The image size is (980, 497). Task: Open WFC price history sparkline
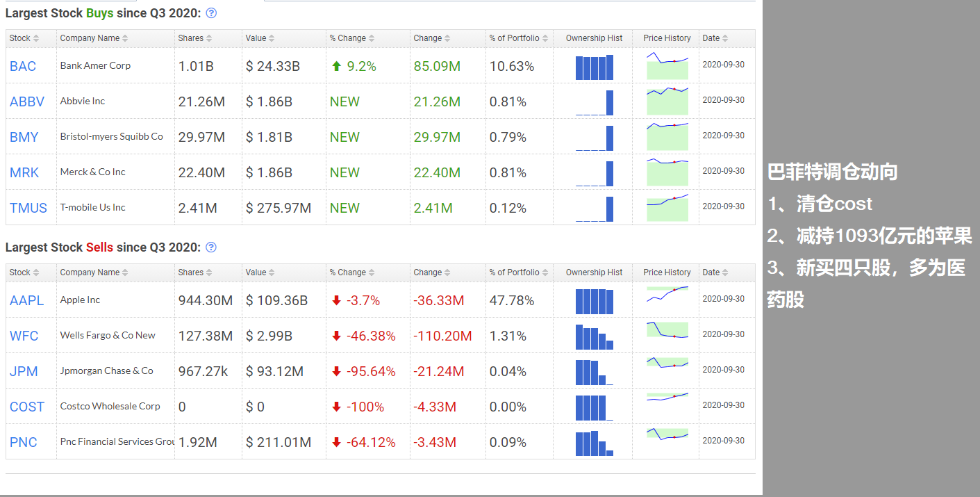[667, 330]
